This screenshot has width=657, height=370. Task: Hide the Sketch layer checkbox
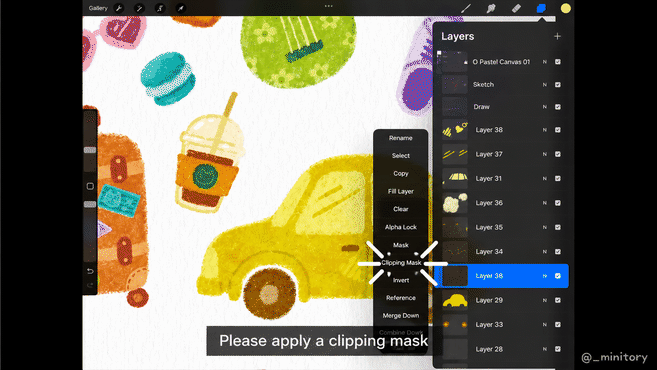[x=558, y=85]
